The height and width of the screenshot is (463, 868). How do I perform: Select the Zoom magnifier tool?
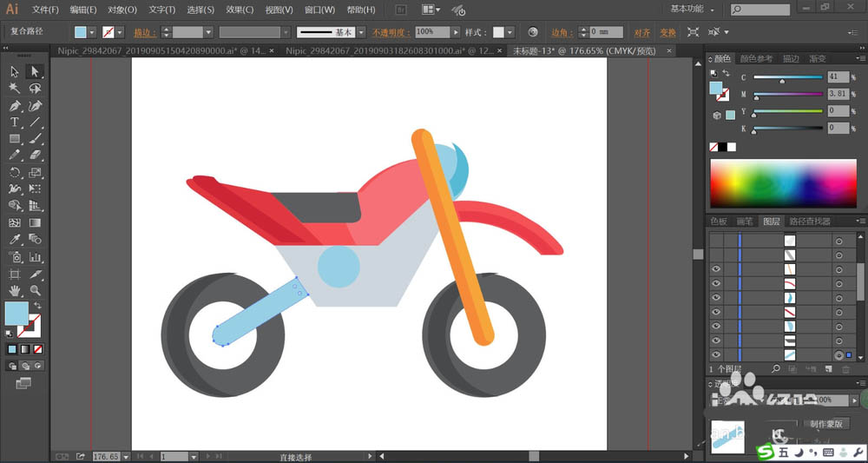[35, 289]
